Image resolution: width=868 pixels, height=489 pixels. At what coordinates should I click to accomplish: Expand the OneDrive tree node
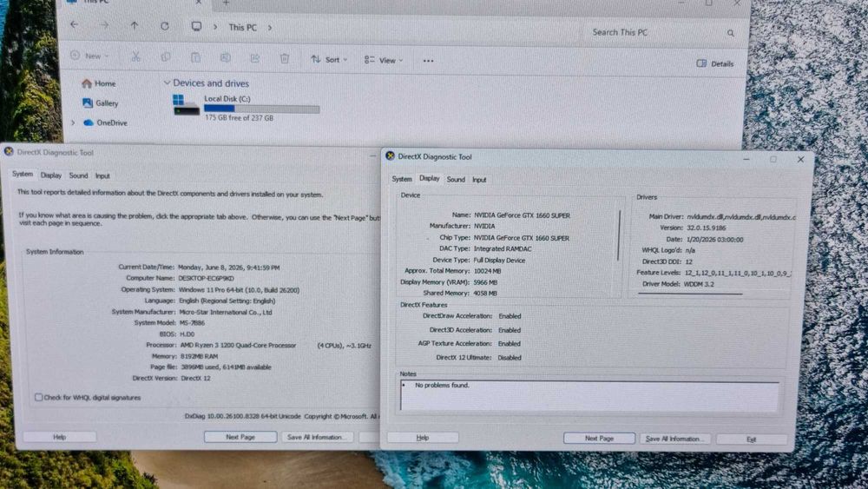73,122
